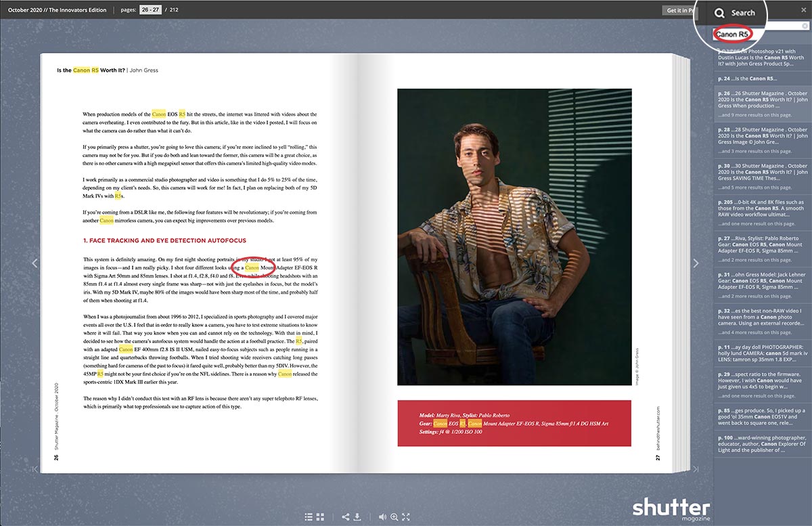Download the magazine
The height and width of the screenshot is (526, 812).
[x=357, y=517]
